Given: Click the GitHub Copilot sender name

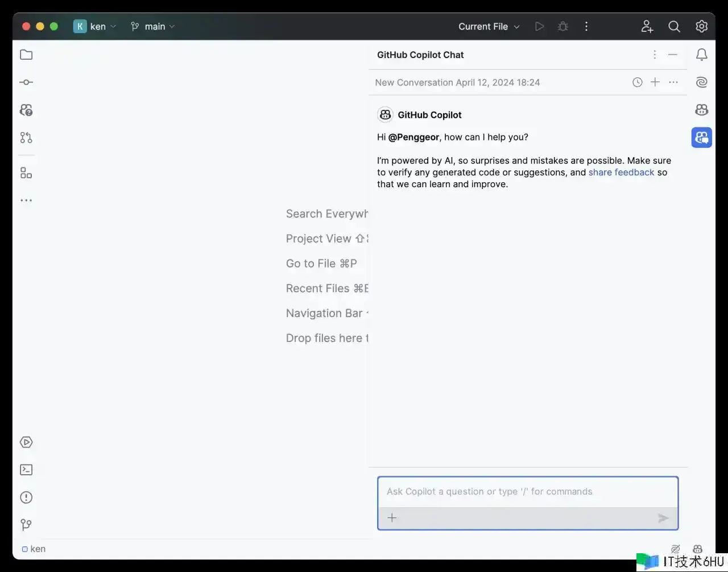Looking at the screenshot, I should [429, 115].
